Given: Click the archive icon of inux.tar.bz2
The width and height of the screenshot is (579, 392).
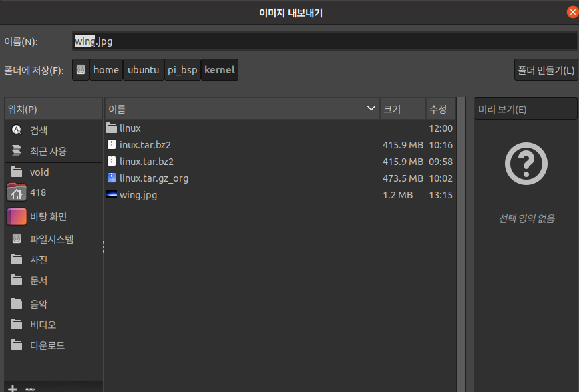Looking at the screenshot, I should [x=112, y=144].
